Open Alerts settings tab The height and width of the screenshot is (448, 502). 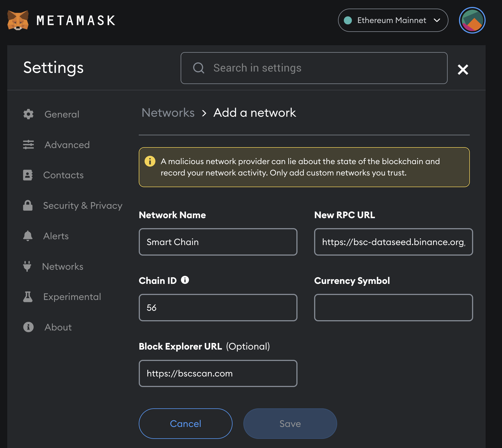[x=56, y=236]
